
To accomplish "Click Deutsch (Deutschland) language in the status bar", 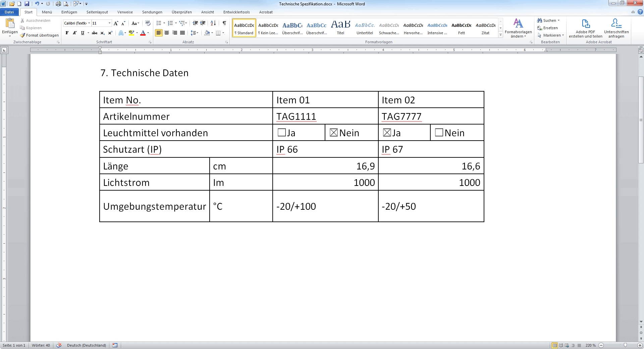I will pos(86,345).
